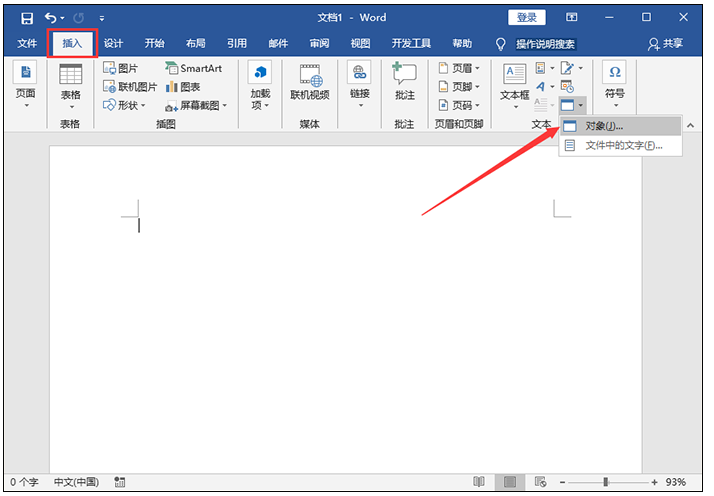Screen dimensions: 714x496
Task: Open the 邮件 ribbon tab
Action: coord(278,43)
